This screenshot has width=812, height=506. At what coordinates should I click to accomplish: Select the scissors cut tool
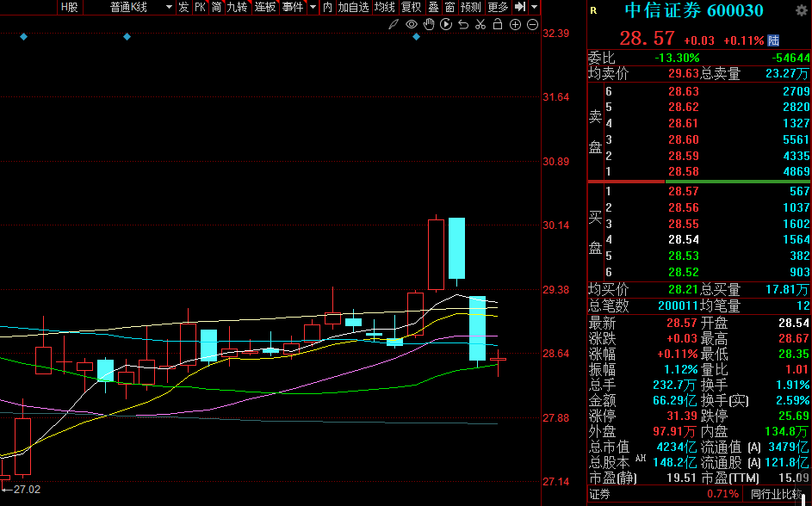(x=480, y=24)
